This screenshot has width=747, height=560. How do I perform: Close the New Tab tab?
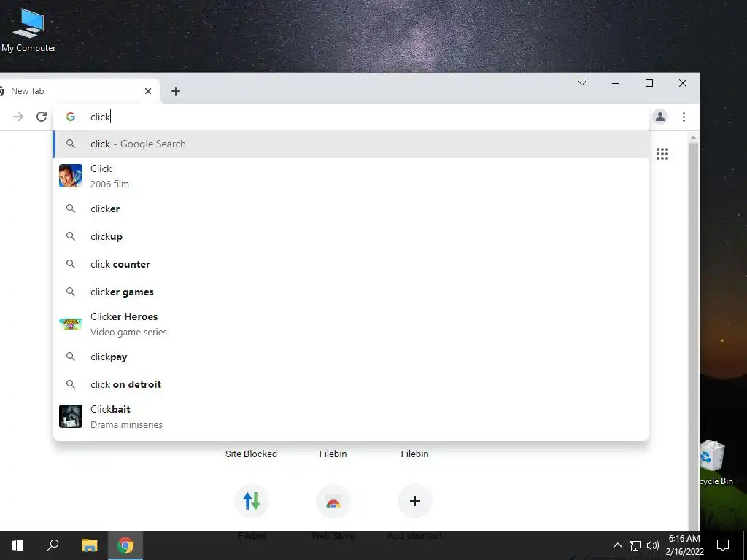pyautogui.click(x=148, y=91)
